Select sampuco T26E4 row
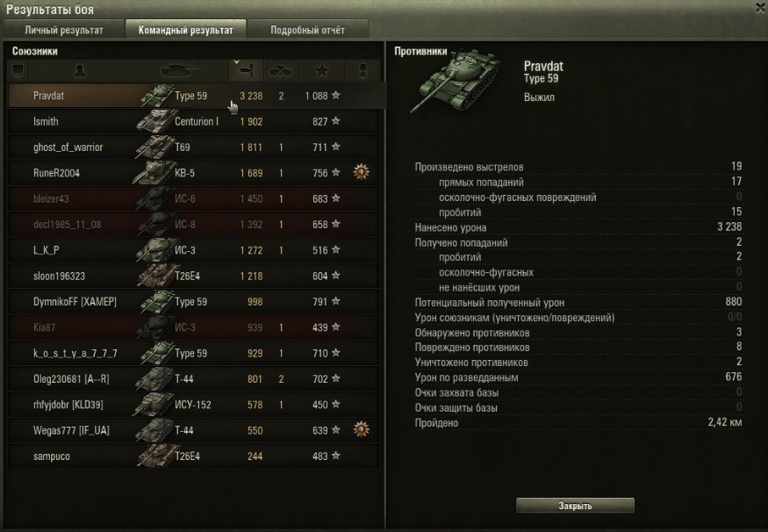Screen dimensions: 768x532 click(x=193, y=457)
